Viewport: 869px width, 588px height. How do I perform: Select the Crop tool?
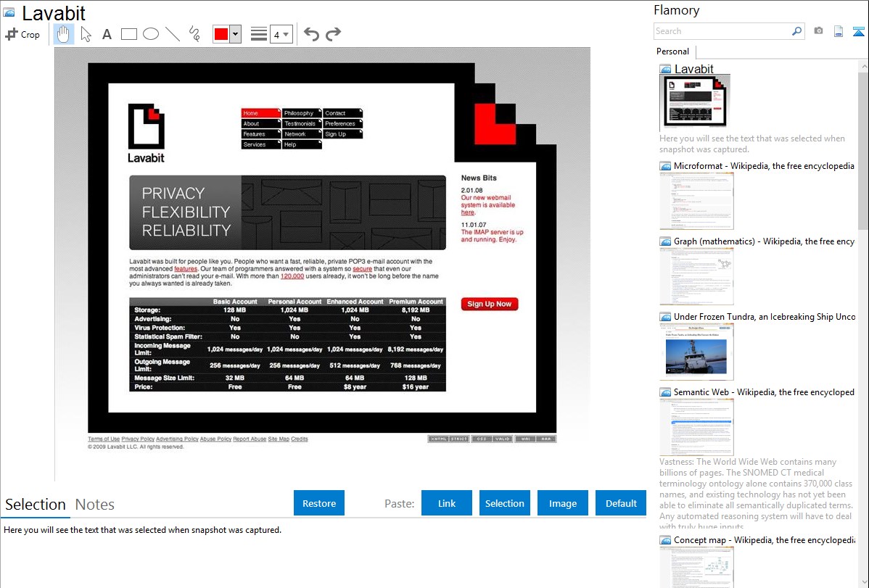click(x=22, y=34)
